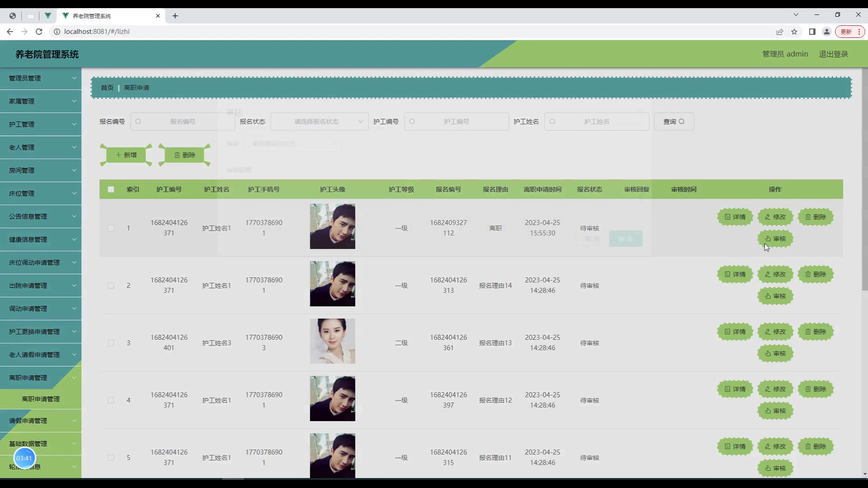
Task: Reload the page in browser
Action: point(39,32)
